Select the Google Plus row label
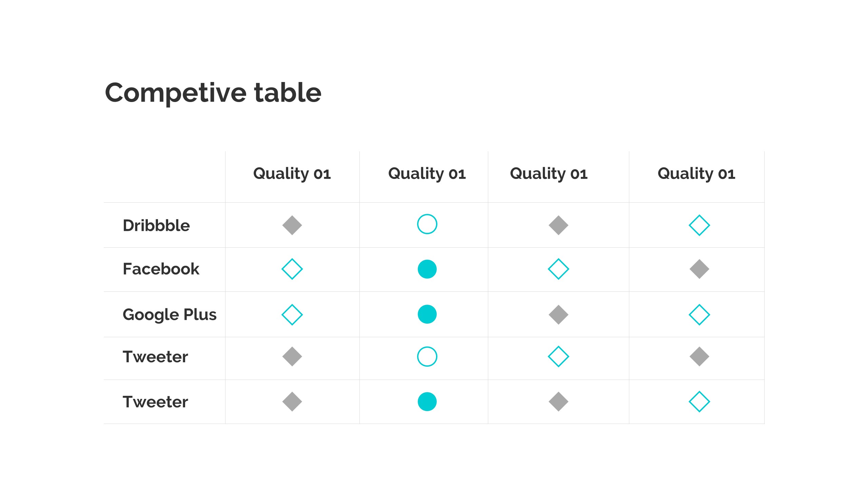868x488 pixels. pos(170,314)
